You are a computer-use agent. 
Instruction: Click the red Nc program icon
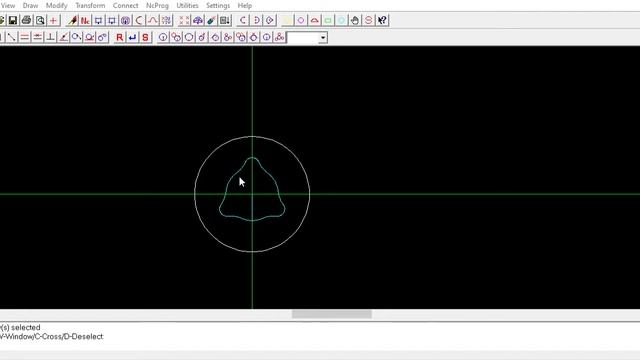pos(85,20)
